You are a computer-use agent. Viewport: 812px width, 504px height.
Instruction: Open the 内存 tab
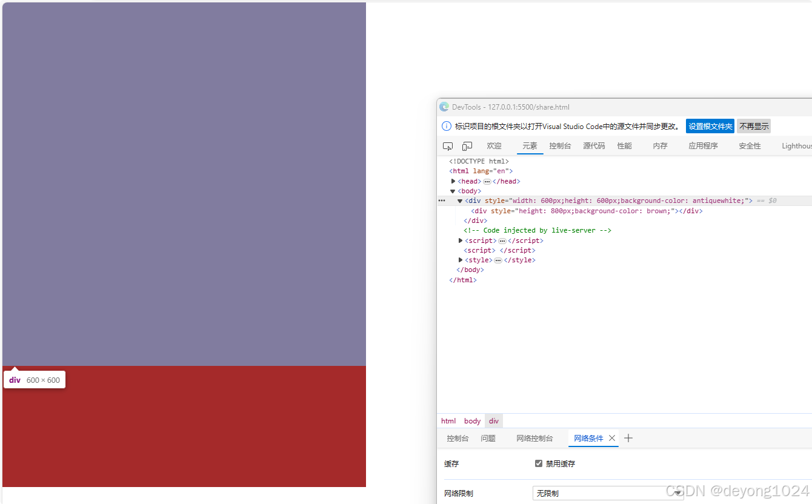coord(661,146)
